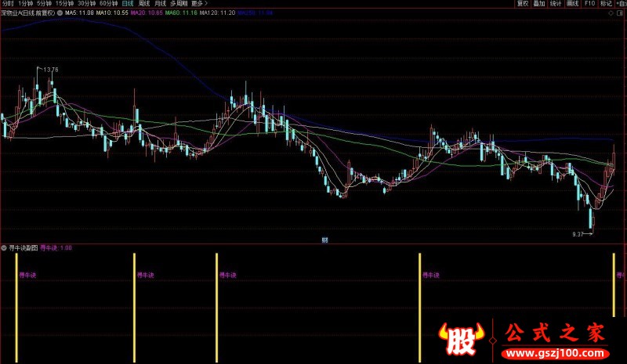Switch to the 月线 monthly chart
The width and height of the screenshot is (627, 364).
click(x=160, y=4)
